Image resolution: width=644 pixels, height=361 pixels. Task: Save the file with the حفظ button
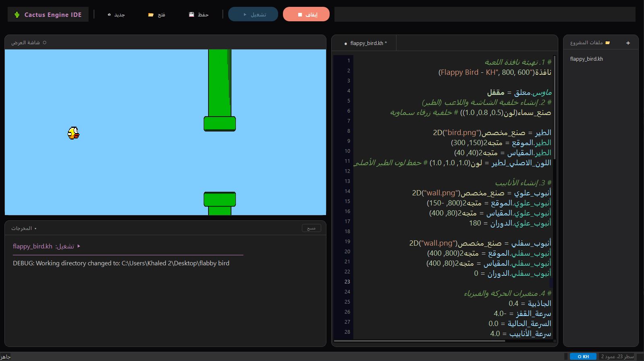click(x=199, y=14)
